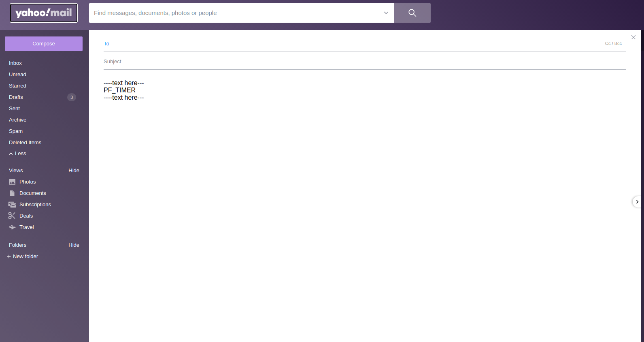Click the PF_TIMER line in message body

tap(119, 90)
